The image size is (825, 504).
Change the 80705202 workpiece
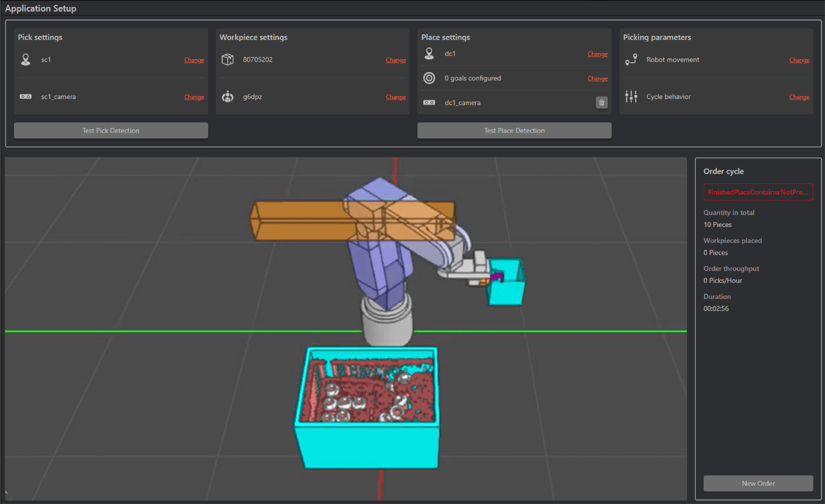click(x=395, y=60)
